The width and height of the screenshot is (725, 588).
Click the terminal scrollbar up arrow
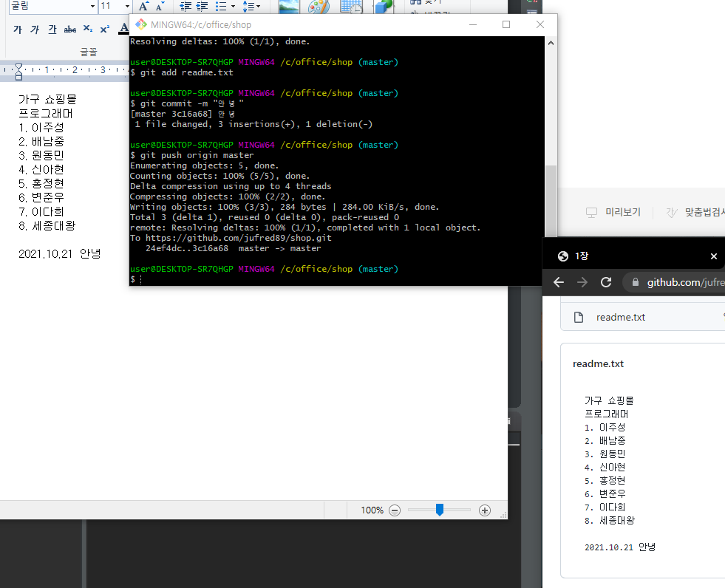[551, 43]
